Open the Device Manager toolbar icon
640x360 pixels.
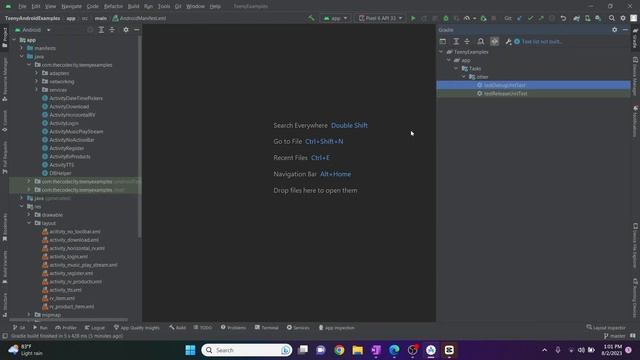[x=587, y=18]
